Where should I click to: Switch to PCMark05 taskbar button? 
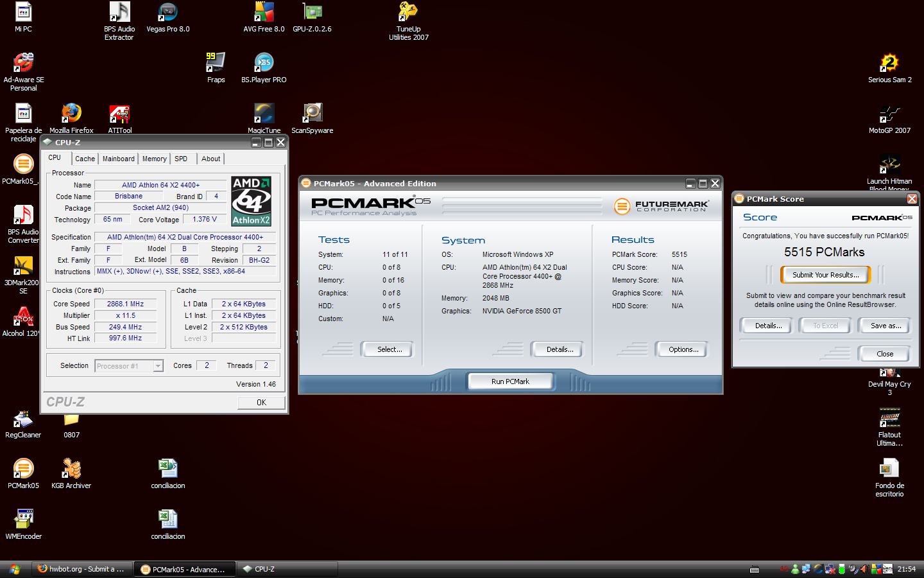pyautogui.click(x=184, y=569)
